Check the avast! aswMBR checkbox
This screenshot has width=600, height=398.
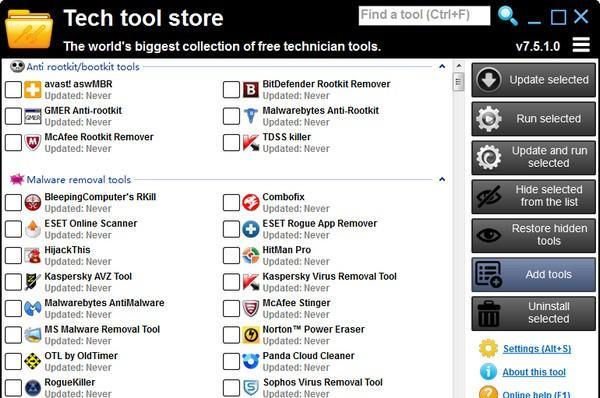tap(13, 90)
